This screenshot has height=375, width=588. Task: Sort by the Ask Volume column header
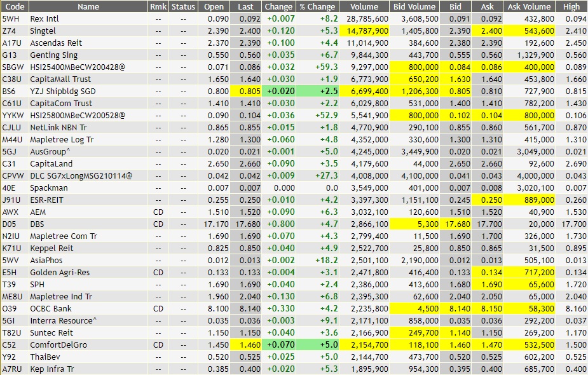coord(529,7)
